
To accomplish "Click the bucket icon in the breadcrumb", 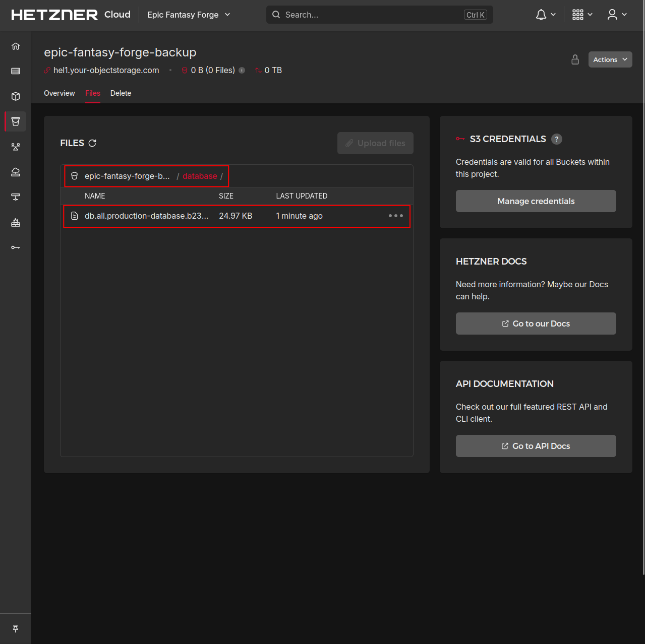I will 75,176.
